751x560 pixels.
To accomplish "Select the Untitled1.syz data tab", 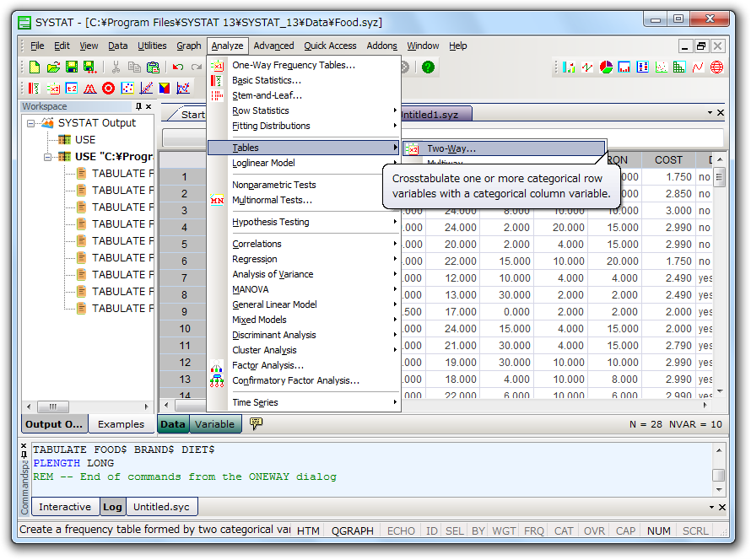I will click(x=435, y=115).
